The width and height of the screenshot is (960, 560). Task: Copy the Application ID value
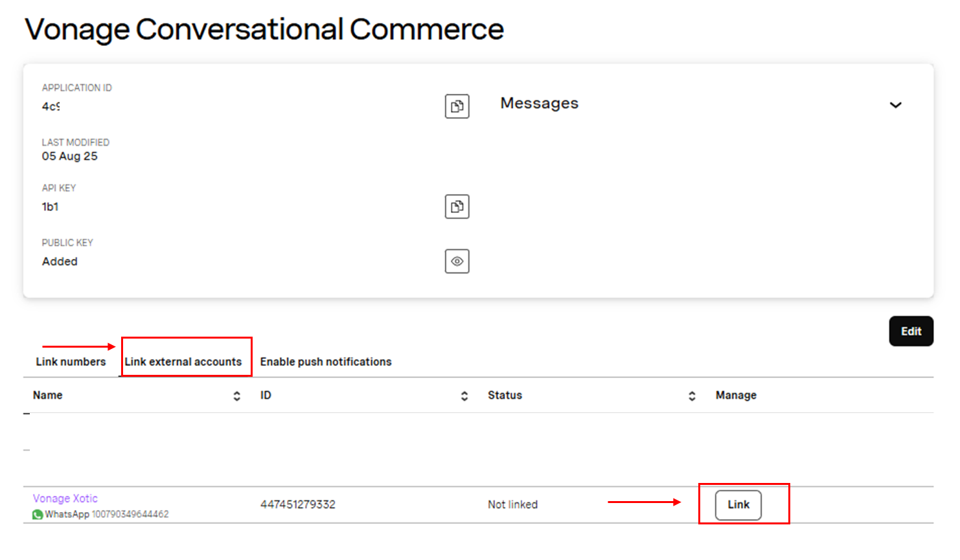point(457,106)
